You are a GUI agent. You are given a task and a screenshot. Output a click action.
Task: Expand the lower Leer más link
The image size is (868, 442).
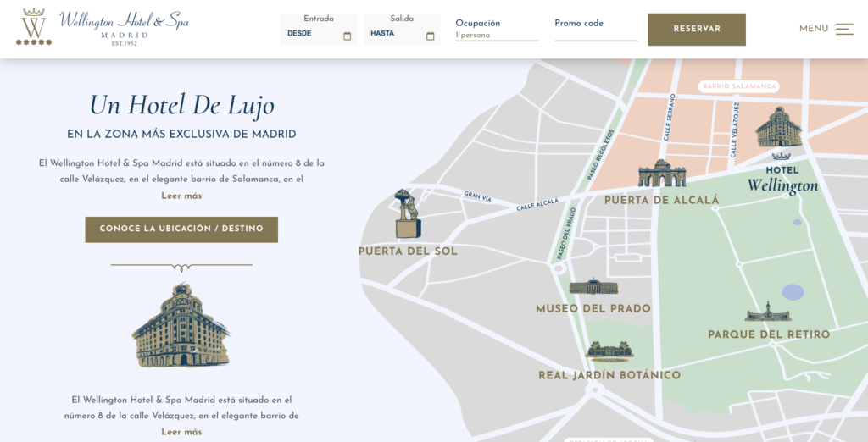pyautogui.click(x=181, y=432)
